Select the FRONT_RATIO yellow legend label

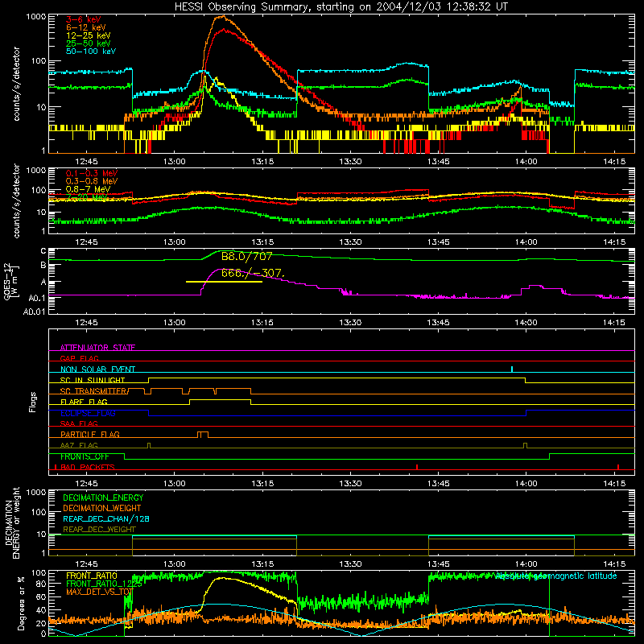92,576
